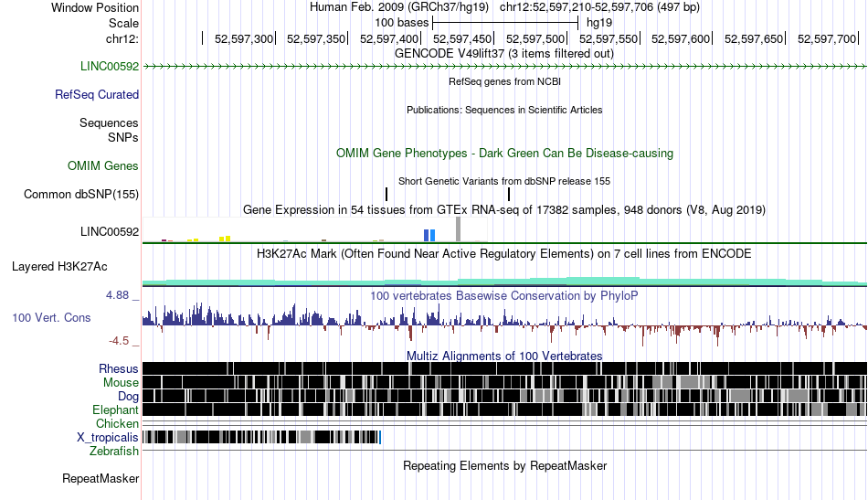Click the Multiz Alignments of 100 Vertebrates title
This screenshot has width=868, height=500.
pos(504,356)
